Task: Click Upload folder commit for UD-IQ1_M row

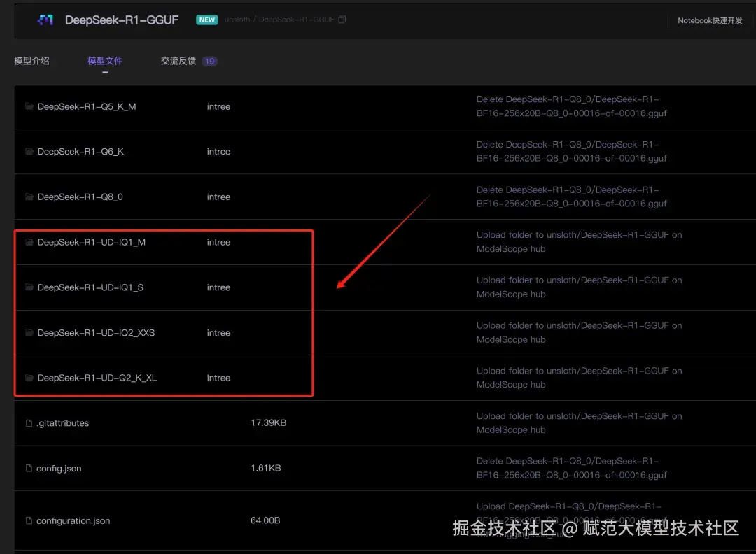Action: [579, 242]
